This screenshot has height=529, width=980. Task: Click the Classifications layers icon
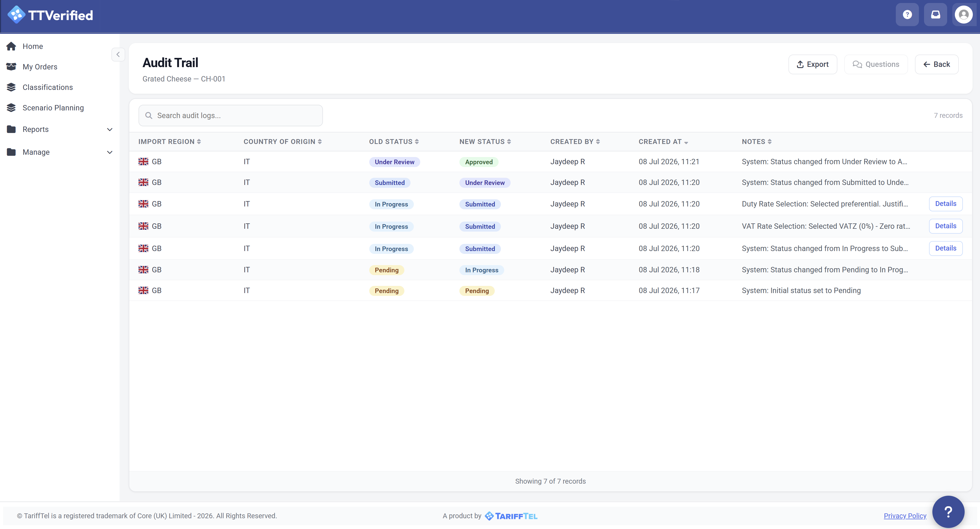pyautogui.click(x=12, y=87)
